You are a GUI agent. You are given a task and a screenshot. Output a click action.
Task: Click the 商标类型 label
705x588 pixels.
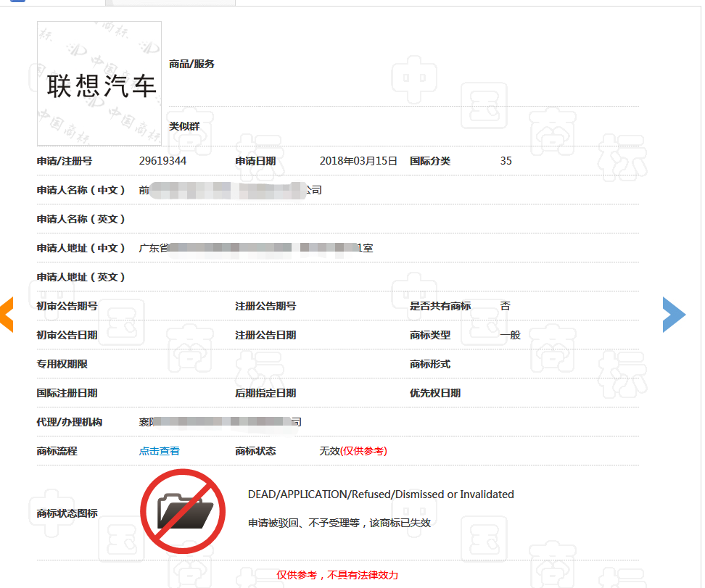click(430, 336)
